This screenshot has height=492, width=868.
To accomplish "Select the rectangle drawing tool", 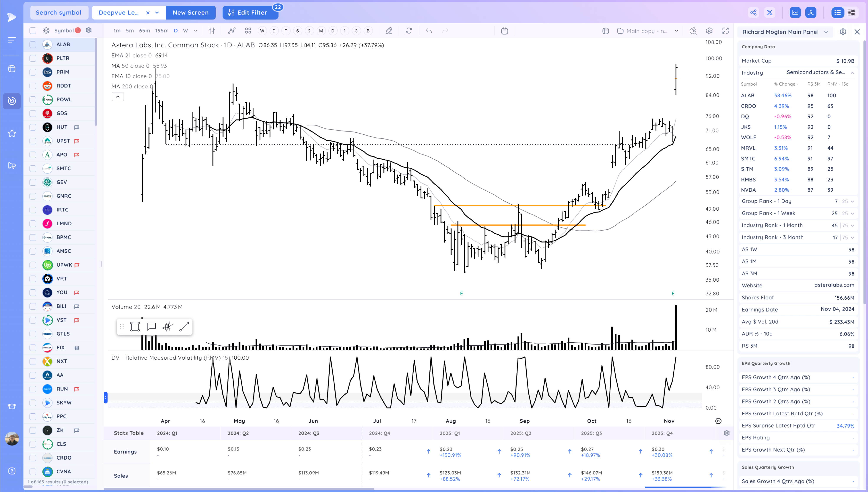I will pos(135,326).
